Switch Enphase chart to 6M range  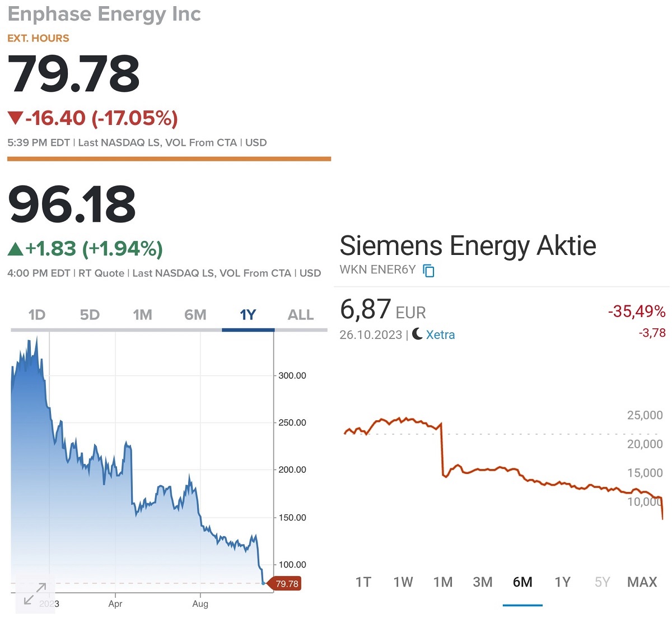[x=195, y=315]
